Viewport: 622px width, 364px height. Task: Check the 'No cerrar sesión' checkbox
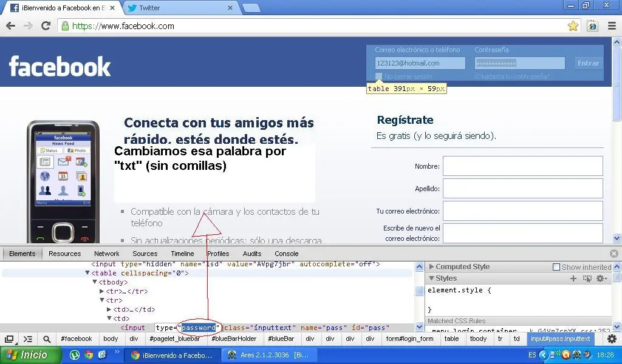(x=379, y=76)
